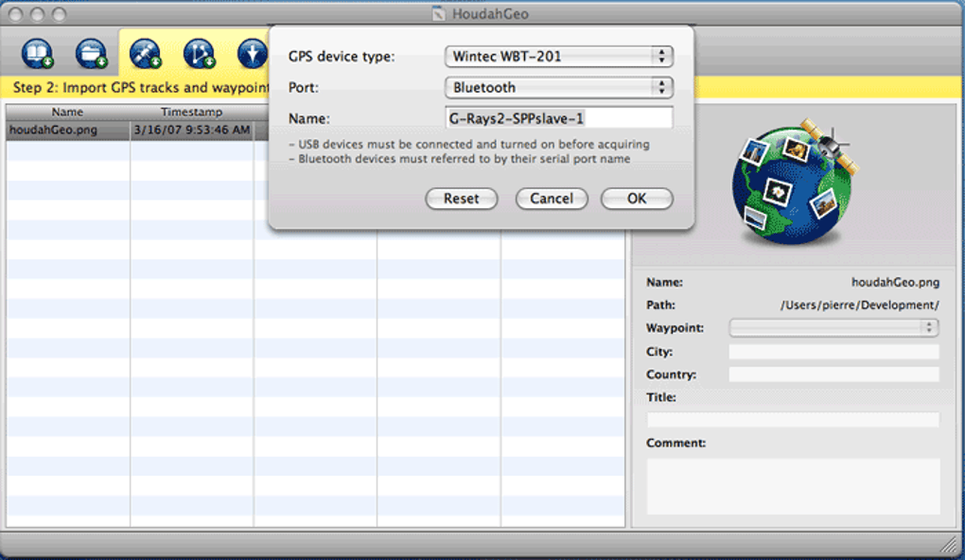Image resolution: width=965 pixels, height=560 pixels.
Task: Click the HoudahGeo title bar document icon
Action: coord(438,13)
